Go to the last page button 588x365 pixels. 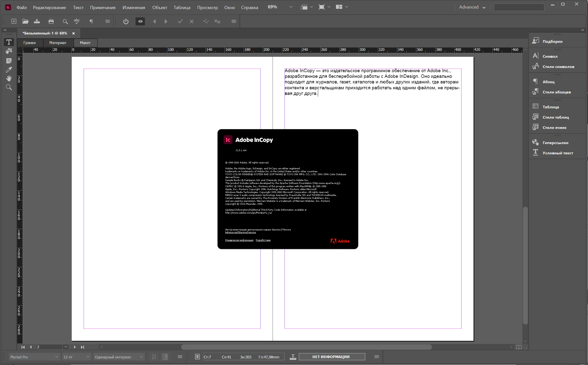coord(82,347)
